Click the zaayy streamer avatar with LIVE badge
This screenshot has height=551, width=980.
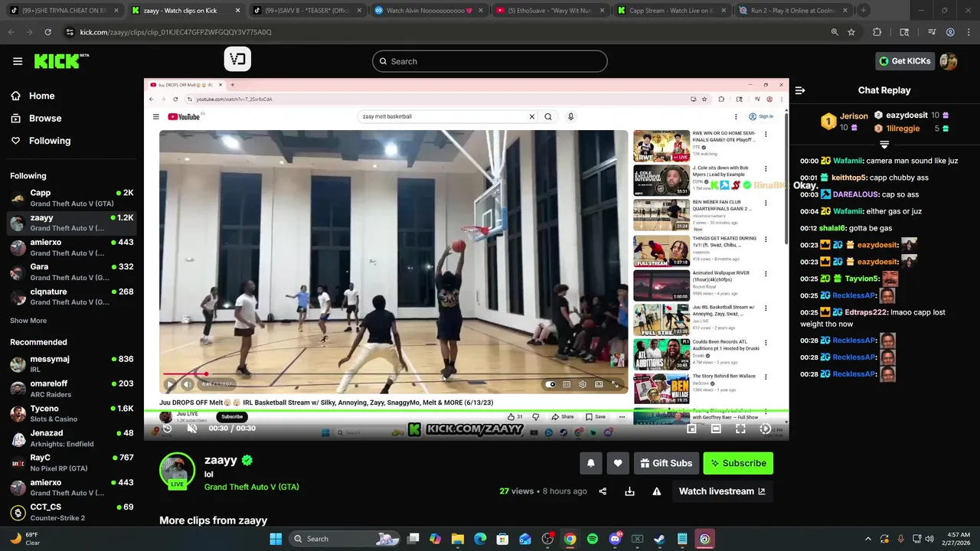[x=177, y=471]
